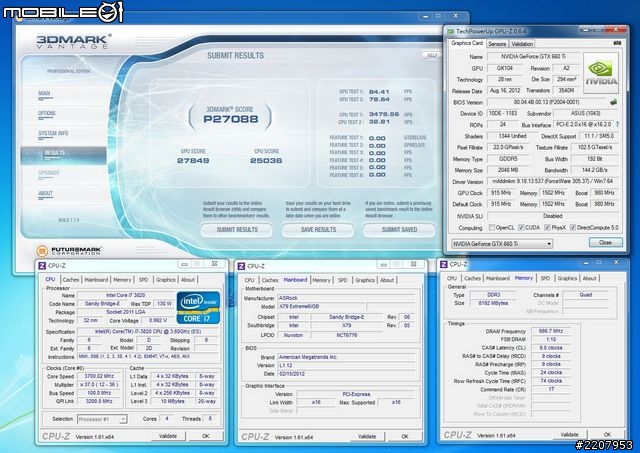This screenshot has width=640, height=453.
Task: Click the mainboard model X79 Extreme6/GB field
Action: [321, 306]
